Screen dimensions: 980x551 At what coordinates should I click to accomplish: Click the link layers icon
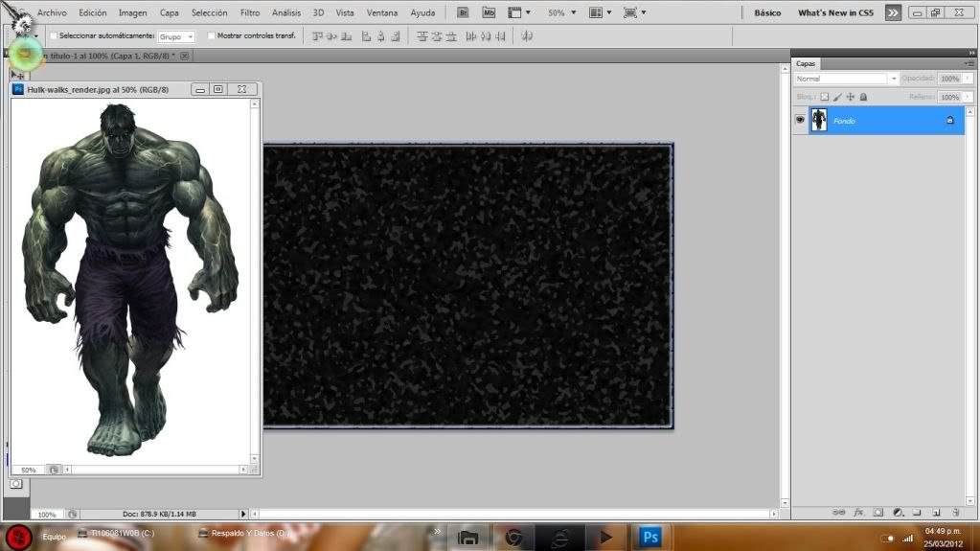click(839, 513)
